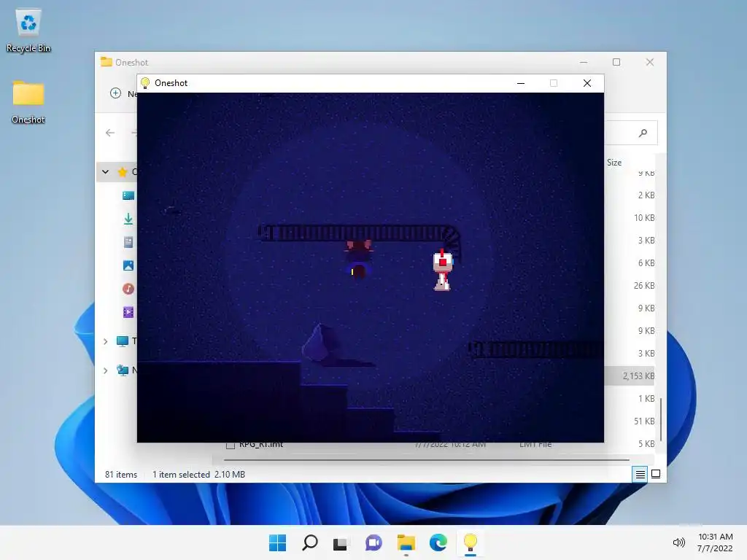
Task: Open Teams Chat from taskbar
Action: (x=373, y=542)
